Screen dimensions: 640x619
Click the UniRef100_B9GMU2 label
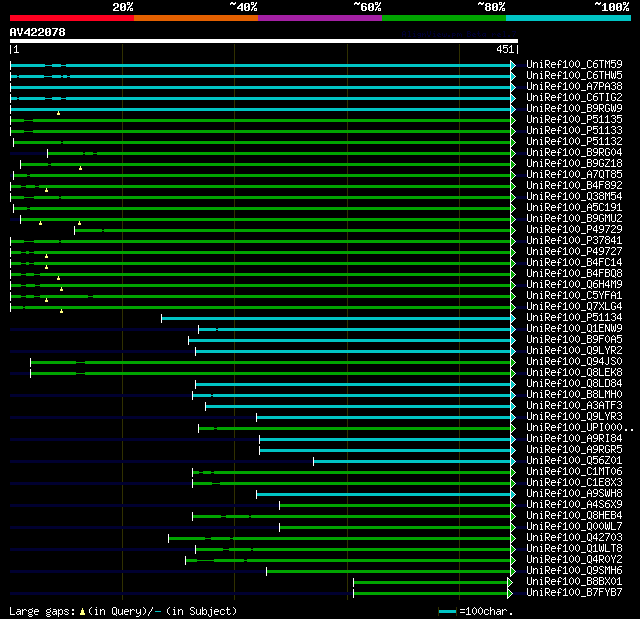click(x=574, y=219)
